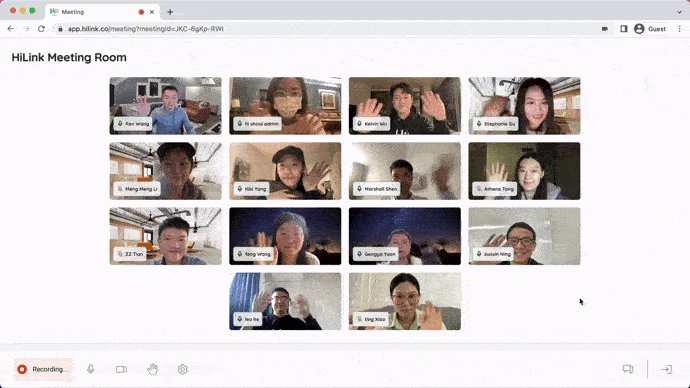The width and height of the screenshot is (690, 388).
Task: Click the camera-in-use indicator in the address bar
Action: (x=605, y=29)
